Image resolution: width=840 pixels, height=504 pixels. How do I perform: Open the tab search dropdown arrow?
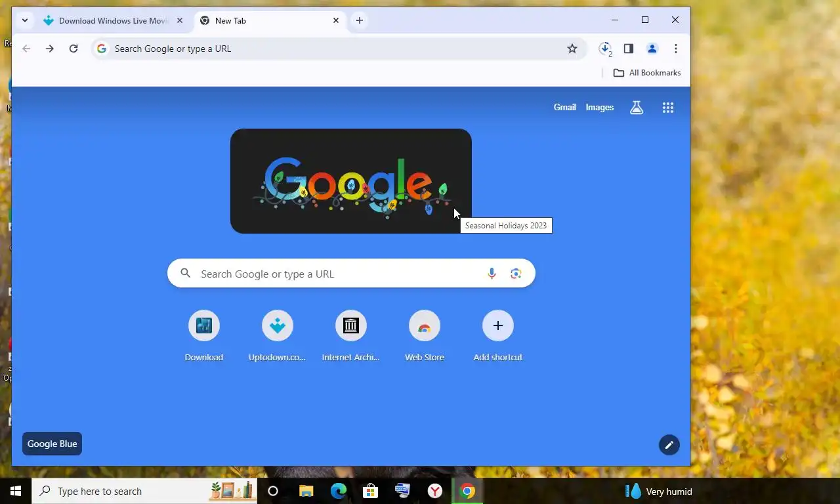click(24, 20)
